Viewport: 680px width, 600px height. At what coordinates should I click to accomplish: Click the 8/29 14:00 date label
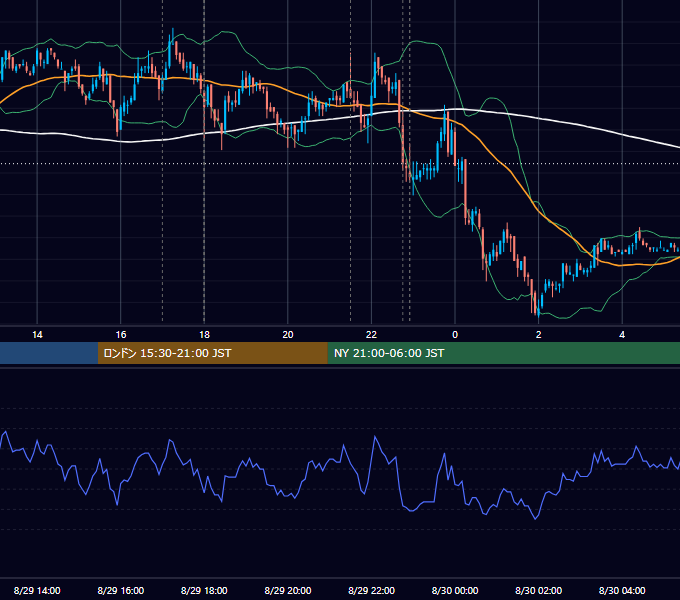pyautogui.click(x=37, y=590)
